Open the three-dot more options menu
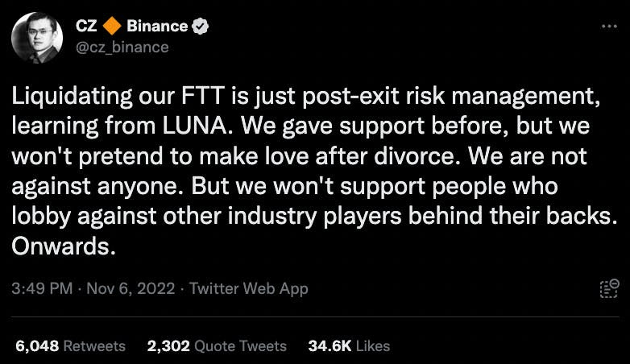630x364 pixels. 609,27
